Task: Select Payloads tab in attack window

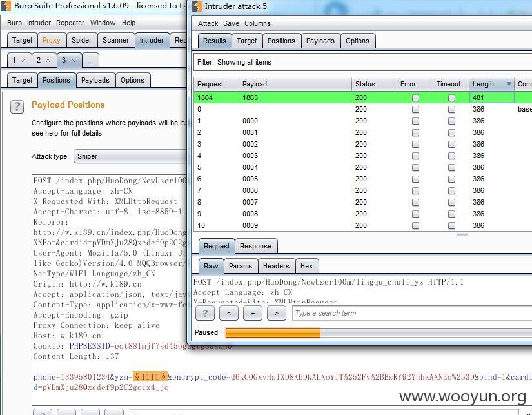Action: (320, 41)
